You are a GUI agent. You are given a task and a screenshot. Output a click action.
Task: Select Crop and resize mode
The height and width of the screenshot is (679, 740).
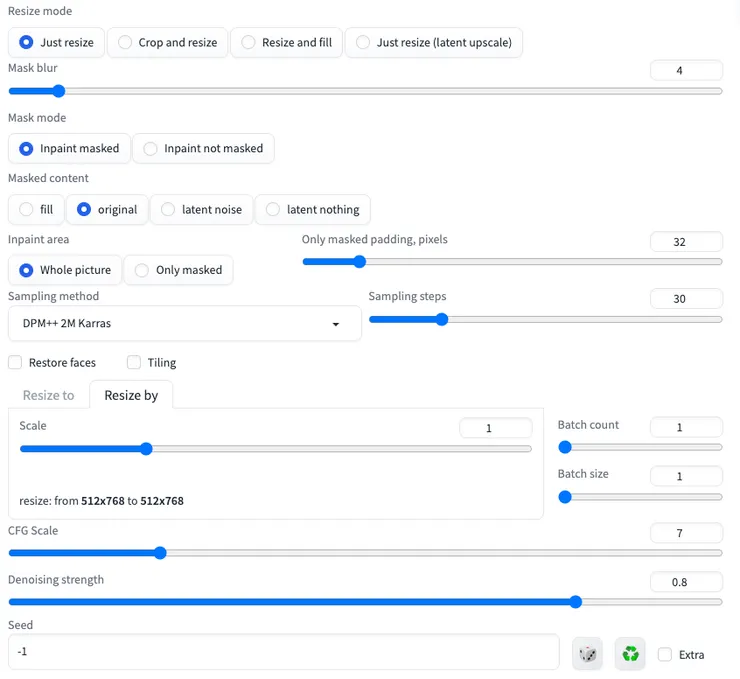click(x=167, y=42)
